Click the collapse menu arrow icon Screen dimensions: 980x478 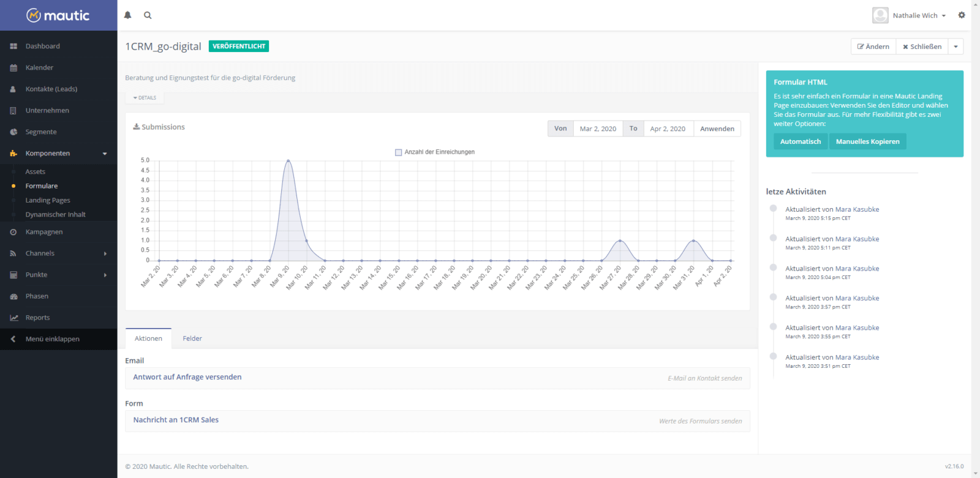pyautogui.click(x=13, y=339)
